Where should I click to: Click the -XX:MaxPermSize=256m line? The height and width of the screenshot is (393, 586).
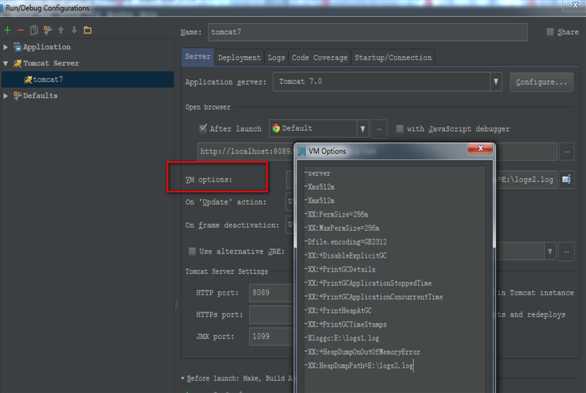point(342,228)
